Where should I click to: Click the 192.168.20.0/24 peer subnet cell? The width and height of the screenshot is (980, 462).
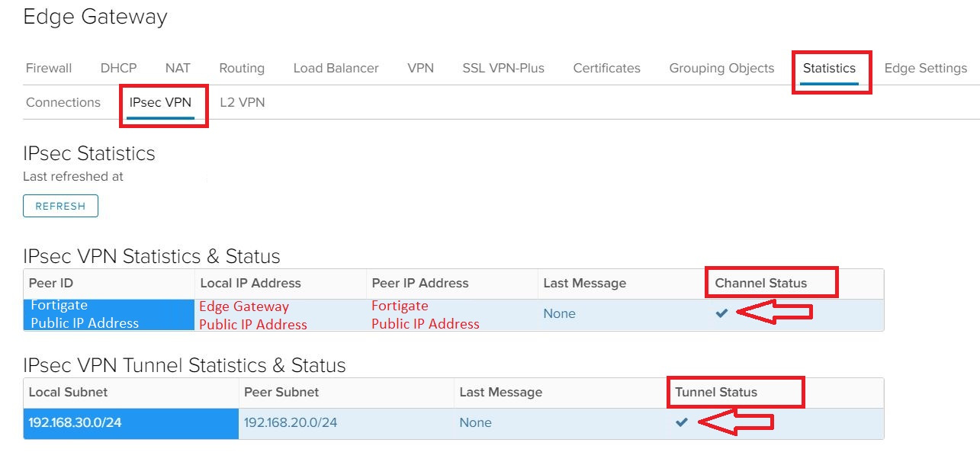click(346, 423)
